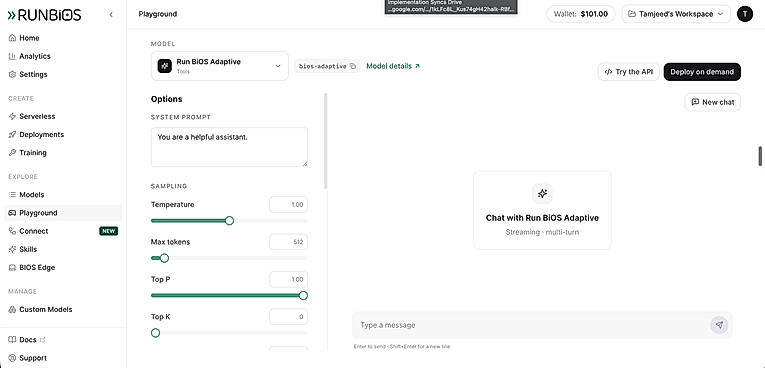
Task: Click the main page scrollbar thumb
Action: click(760, 156)
